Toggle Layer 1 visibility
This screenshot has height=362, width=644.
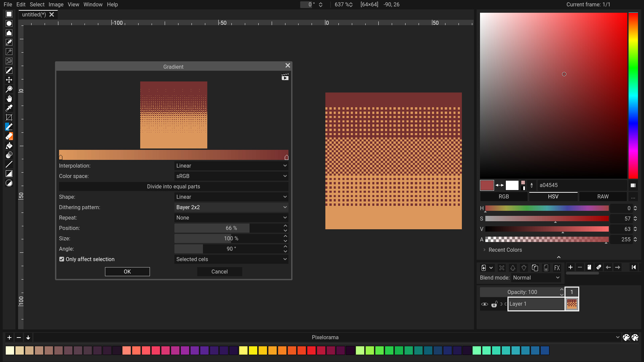485,304
